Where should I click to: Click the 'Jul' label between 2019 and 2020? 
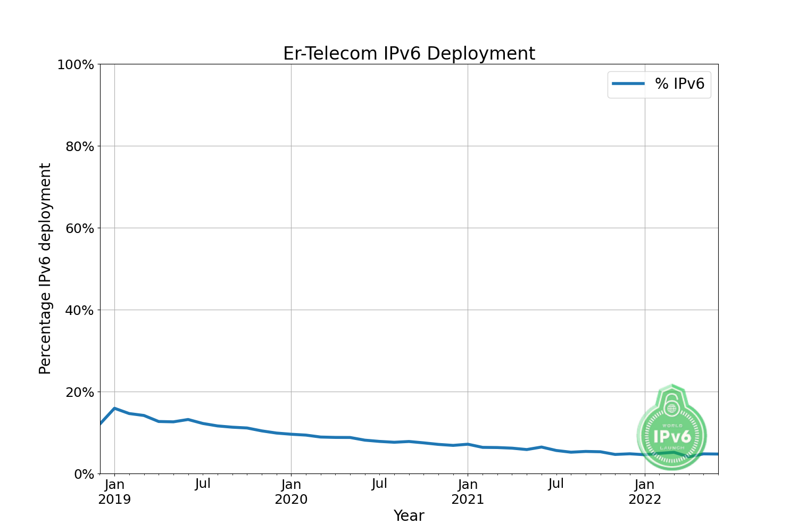[203, 484]
